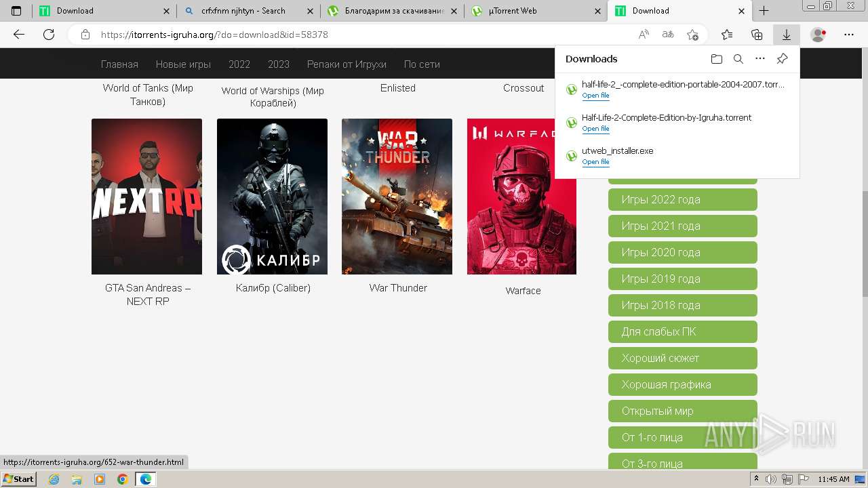The image size is (868, 488).
Task: Open Collections icon in toolbar
Action: point(757,35)
